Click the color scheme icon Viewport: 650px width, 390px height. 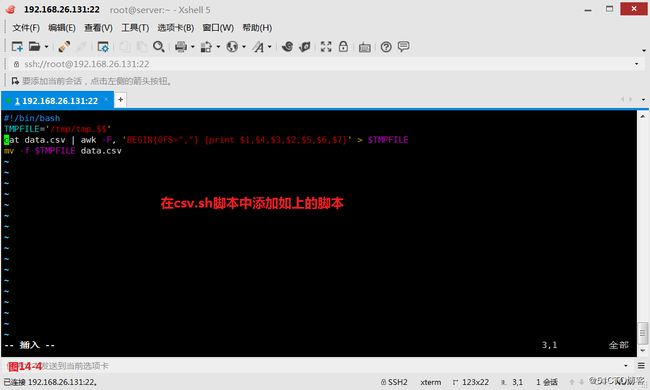pyautogui.click(x=206, y=46)
